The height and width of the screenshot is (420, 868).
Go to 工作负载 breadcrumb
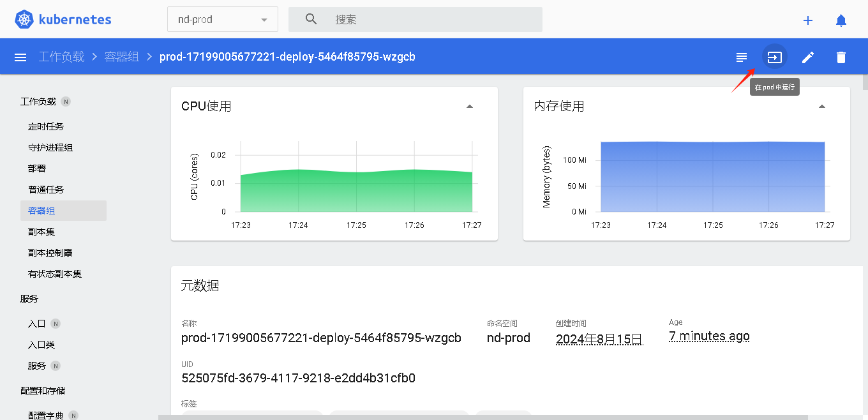(x=61, y=57)
